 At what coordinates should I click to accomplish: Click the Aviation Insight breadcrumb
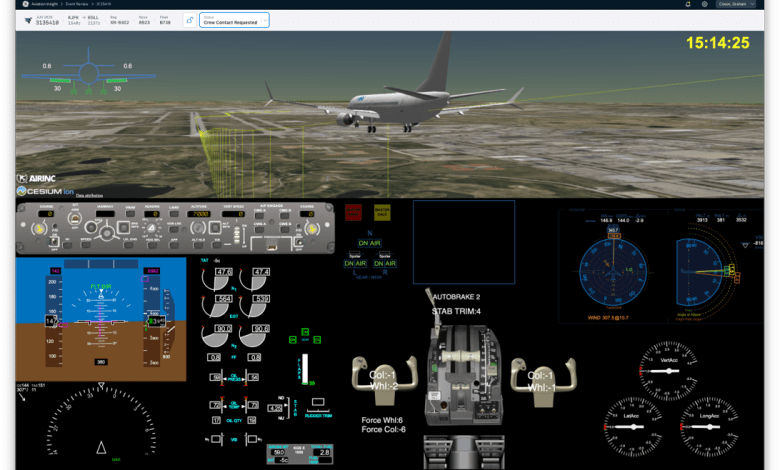coord(45,4)
